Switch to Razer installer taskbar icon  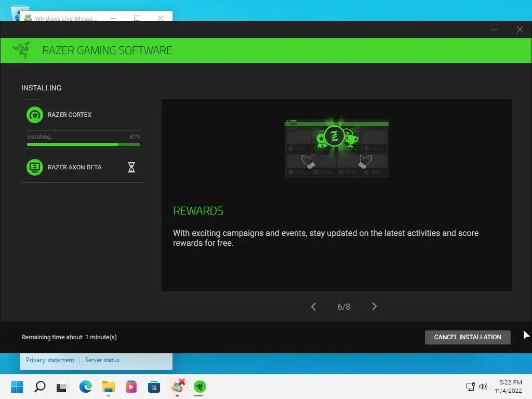tap(200, 387)
